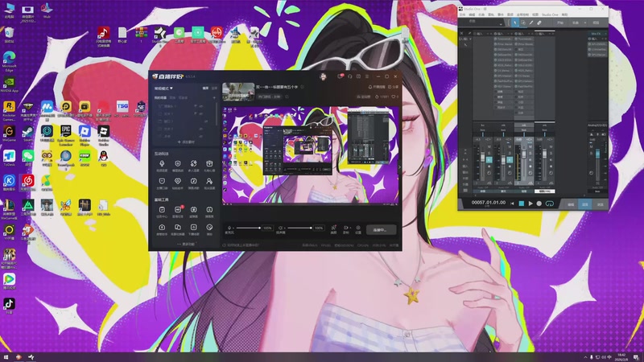The height and width of the screenshot is (362, 644).
Task: Click first channel fader in mixer
Action: pyautogui.click(x=482, y=157)
